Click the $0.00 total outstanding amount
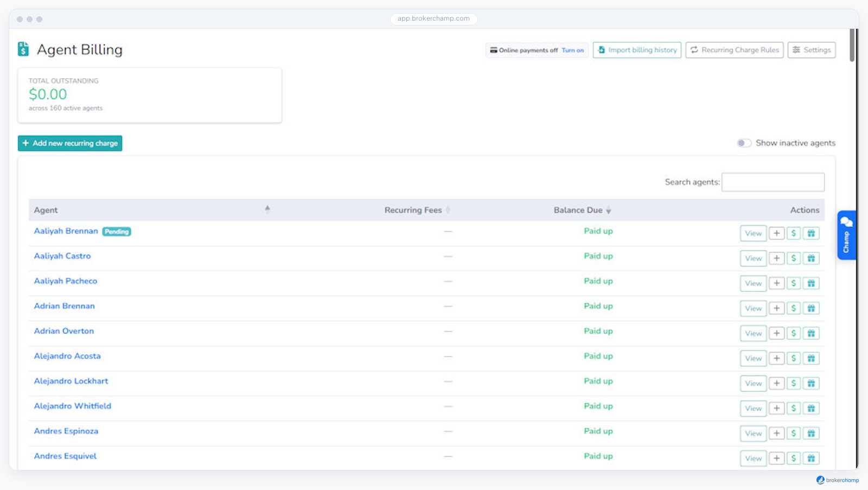The image size is (868, 490). point(48,94)
